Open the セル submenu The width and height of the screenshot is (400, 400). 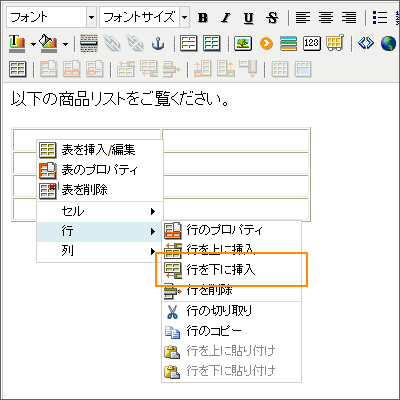(100, 211)
